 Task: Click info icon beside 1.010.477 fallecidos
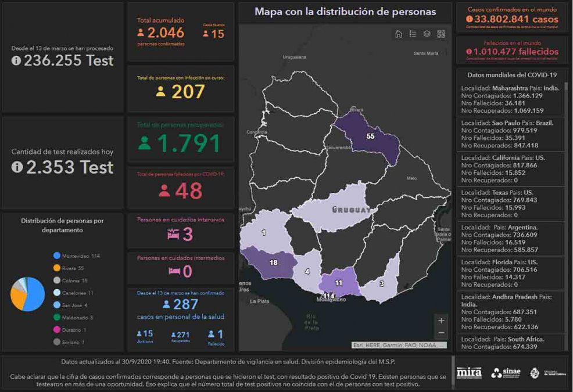pos(469,52)
